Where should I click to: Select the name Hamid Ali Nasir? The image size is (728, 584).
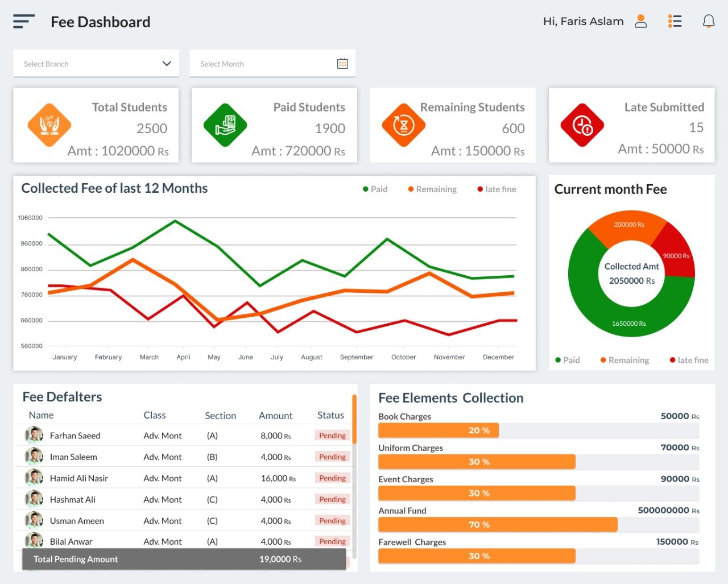click(78, 478)
